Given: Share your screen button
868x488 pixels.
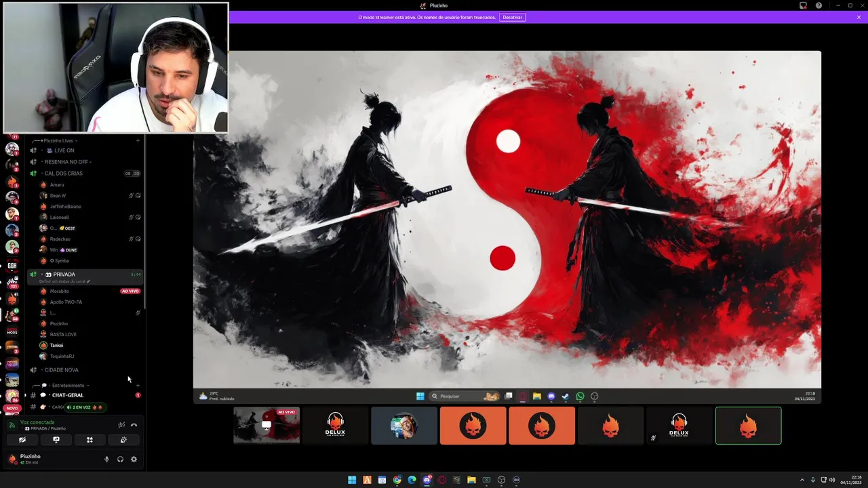Looking at the screenshot, I should 56,440.
